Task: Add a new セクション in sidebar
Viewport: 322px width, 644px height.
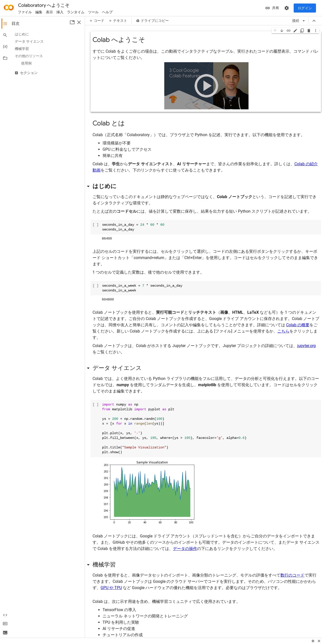Action: coord(26,73)
